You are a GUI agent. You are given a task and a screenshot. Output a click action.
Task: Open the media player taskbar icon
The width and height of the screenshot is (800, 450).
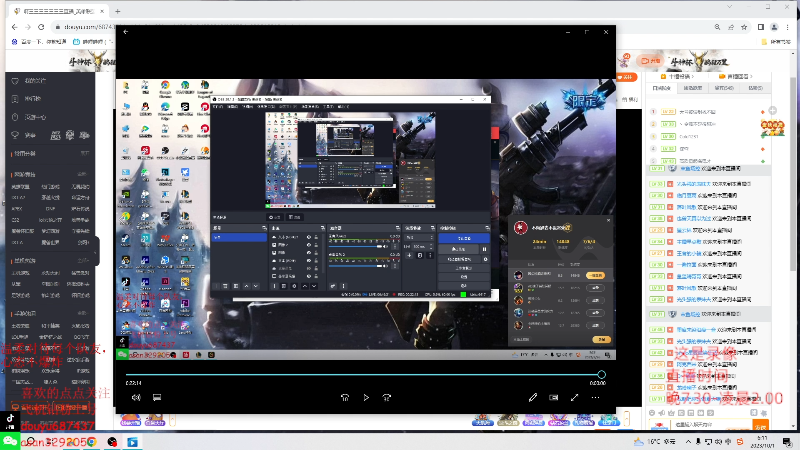tap(132, 442)
